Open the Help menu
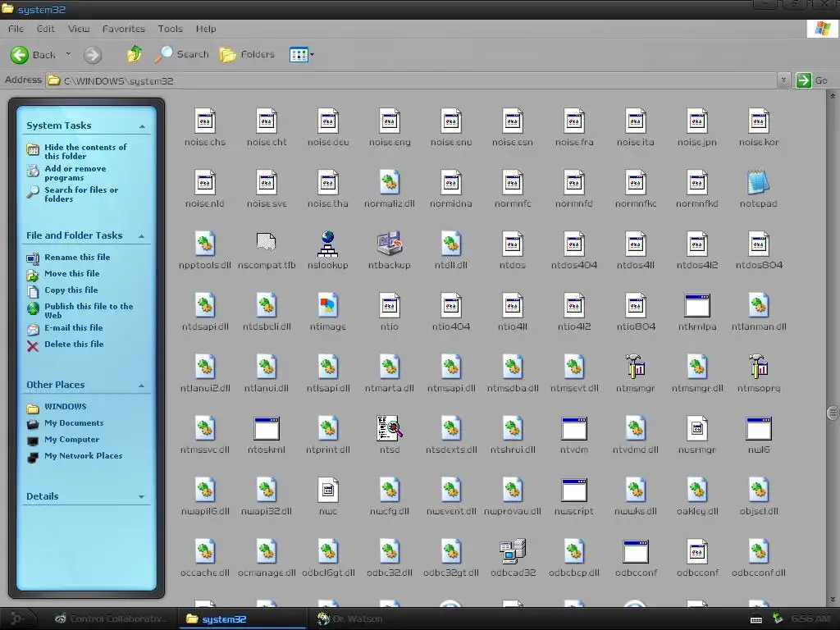The width and height of the screenshot is (840, 630). coord(206,29)
